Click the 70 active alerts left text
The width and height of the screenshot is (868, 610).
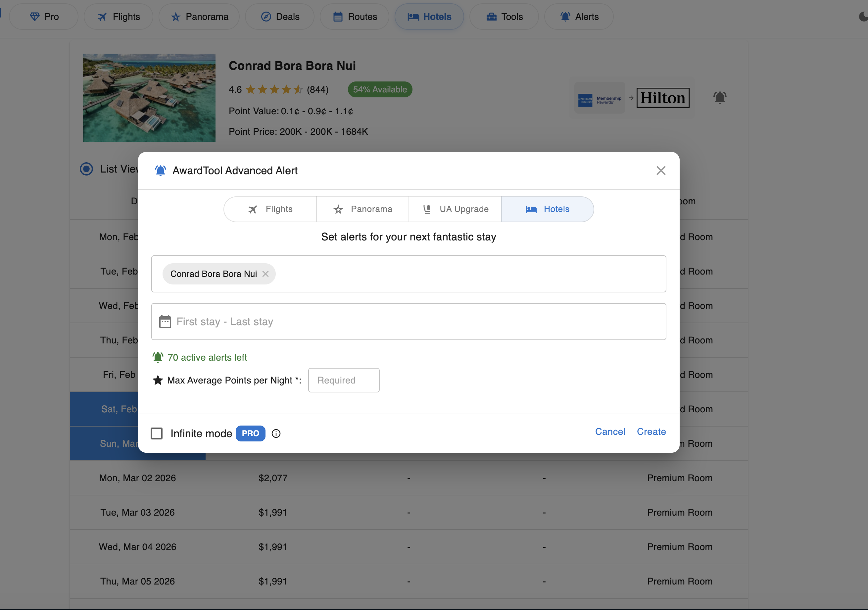tap(207, 357)
